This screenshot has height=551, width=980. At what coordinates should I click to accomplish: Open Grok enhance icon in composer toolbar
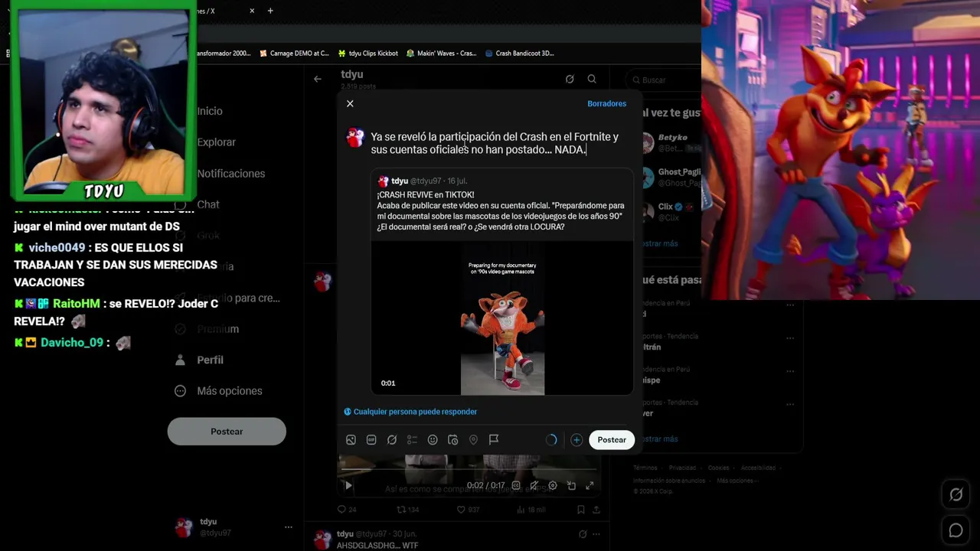click(x=392, y=440)
